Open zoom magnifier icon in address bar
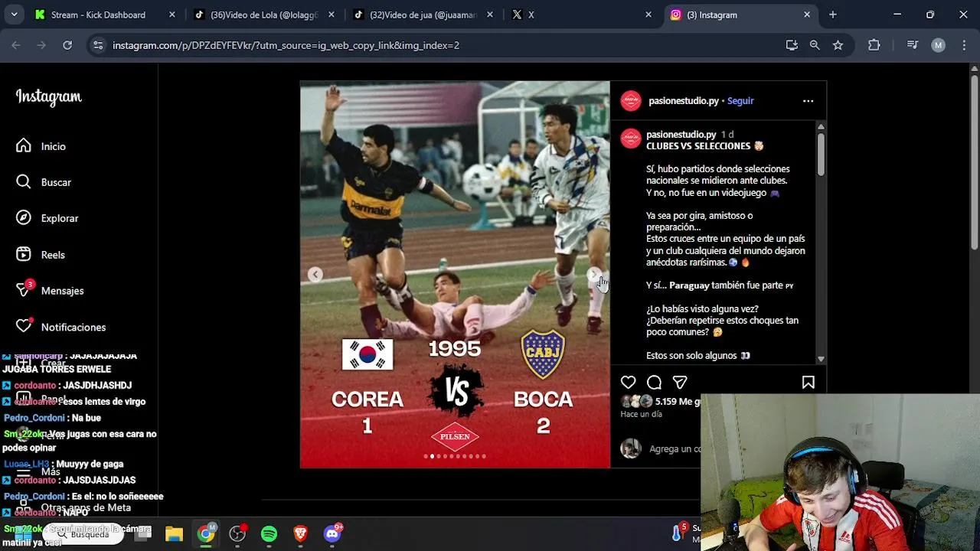 (815, 45)
